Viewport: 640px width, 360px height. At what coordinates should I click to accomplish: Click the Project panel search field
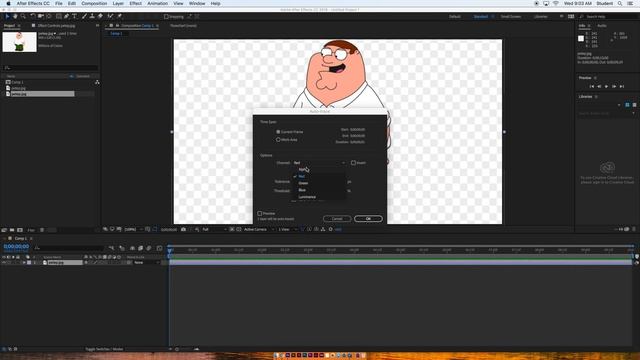pos(51,68)
